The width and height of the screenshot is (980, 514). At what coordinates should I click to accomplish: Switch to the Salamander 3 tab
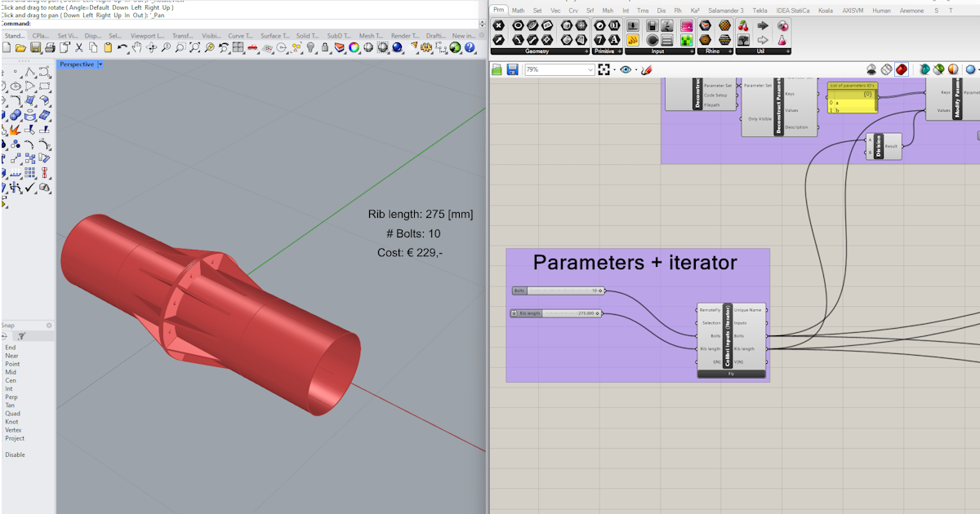(726, 11)
